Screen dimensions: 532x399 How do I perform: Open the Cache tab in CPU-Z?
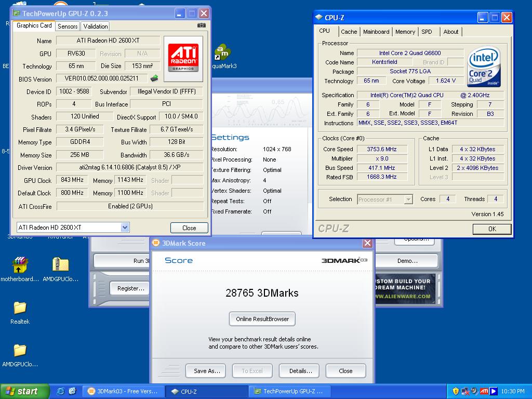349,32
